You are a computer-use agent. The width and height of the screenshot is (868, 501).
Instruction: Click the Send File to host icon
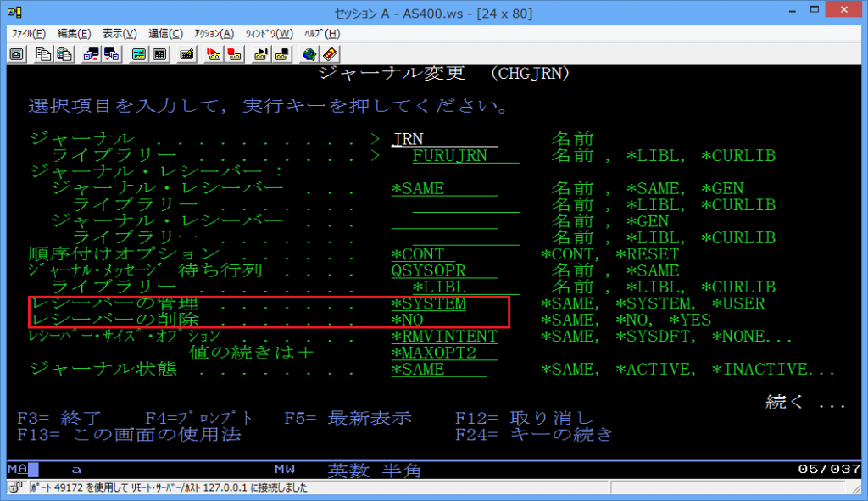[x=91, y=54]
